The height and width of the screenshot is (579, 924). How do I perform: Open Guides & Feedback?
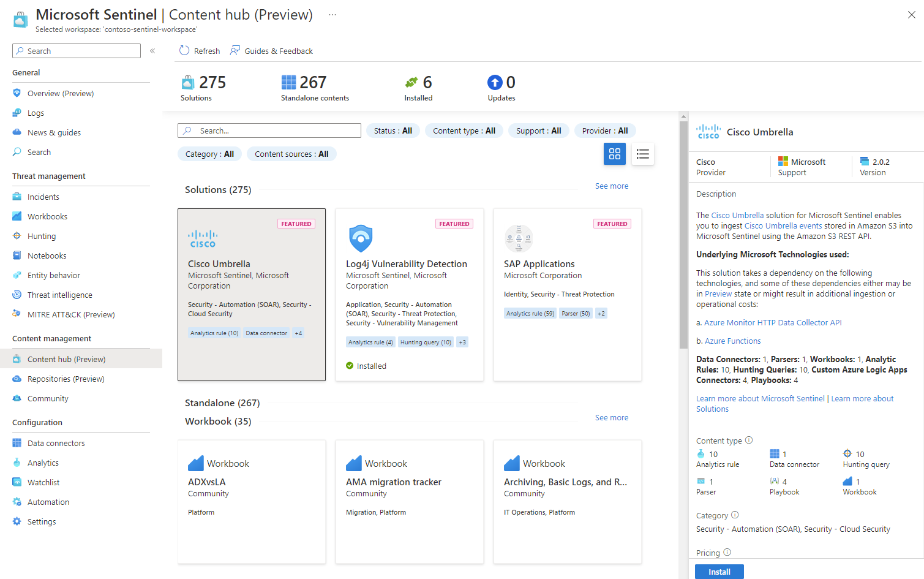[x=271, y=51]
